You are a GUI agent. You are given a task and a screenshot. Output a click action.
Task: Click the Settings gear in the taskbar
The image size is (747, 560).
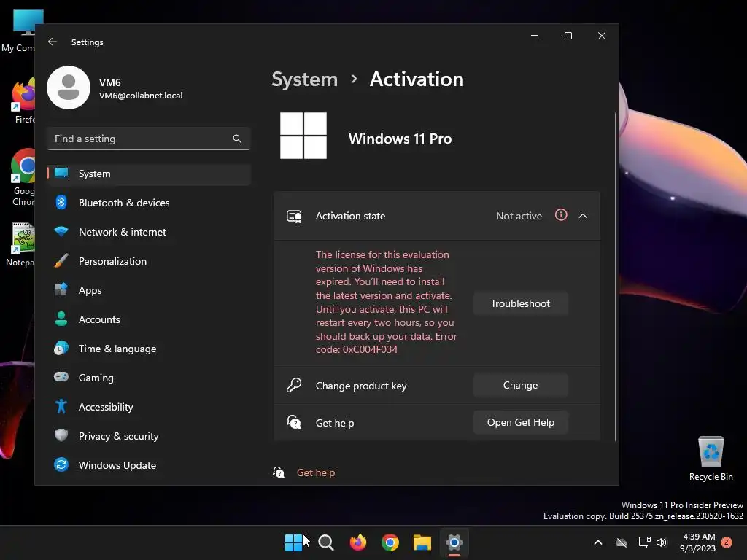pos(454,542)
